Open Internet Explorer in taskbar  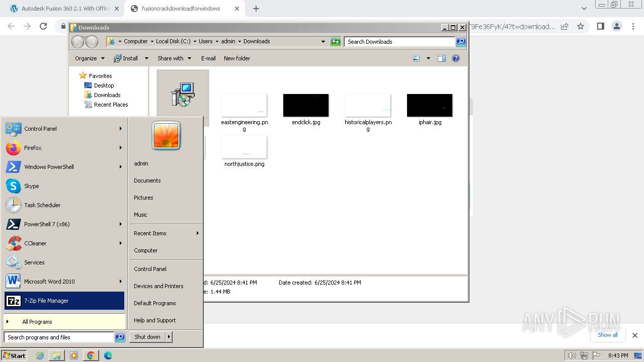click(x=40, y=355)
